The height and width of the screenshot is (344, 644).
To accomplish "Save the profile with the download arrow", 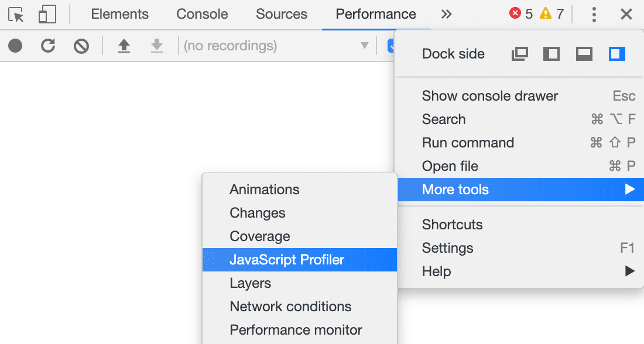I will pos(157,46).
